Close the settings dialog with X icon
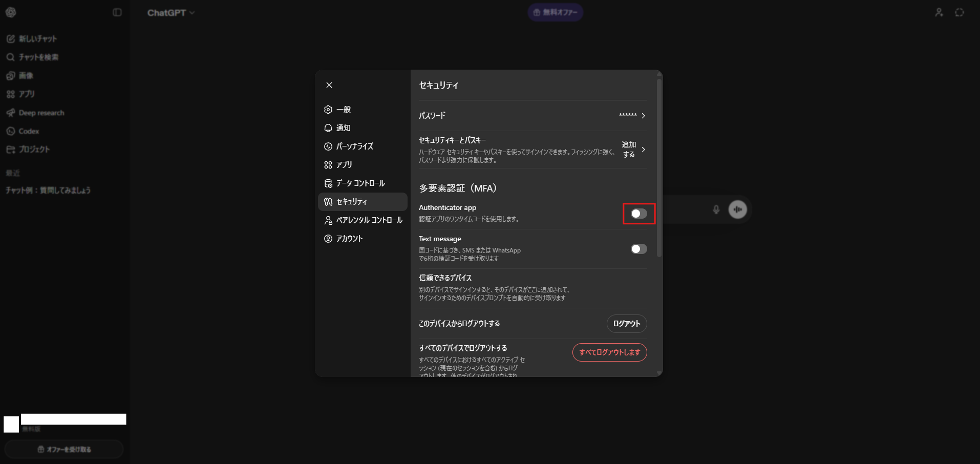980x464 pixels. 329,85
